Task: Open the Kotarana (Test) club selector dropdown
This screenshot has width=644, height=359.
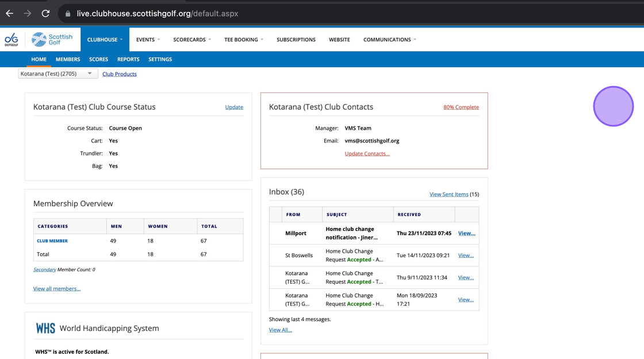Action: click(x=57, y=74)
